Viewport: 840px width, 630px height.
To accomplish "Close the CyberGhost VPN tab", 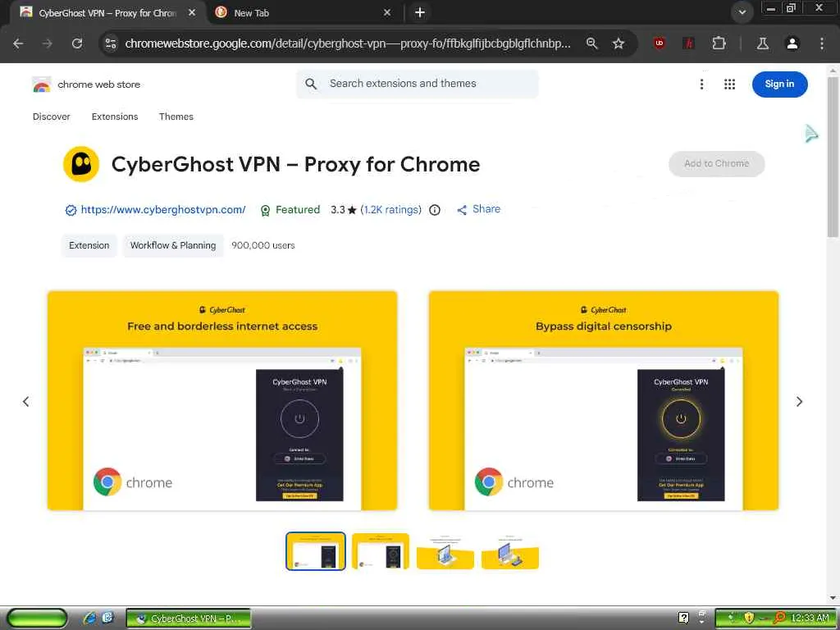I will pos(192,12).
